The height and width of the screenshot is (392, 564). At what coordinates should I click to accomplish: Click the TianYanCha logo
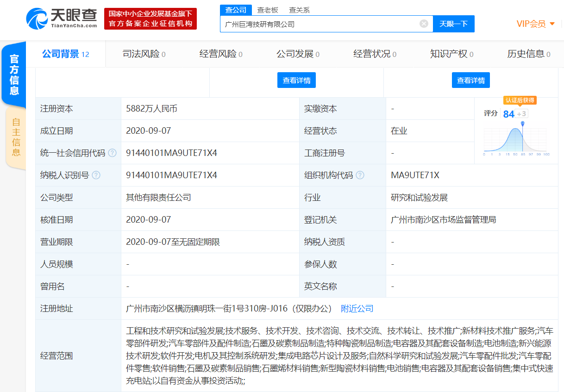62,19
